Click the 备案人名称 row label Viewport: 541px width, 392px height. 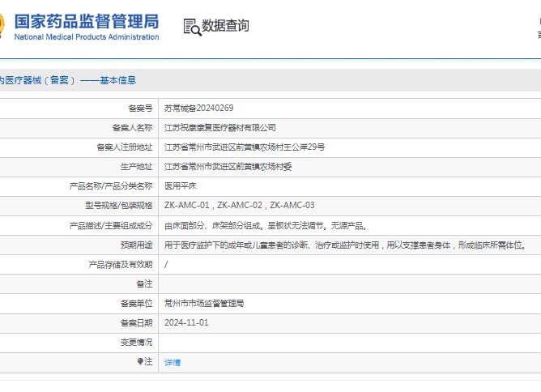coord(132,128)
